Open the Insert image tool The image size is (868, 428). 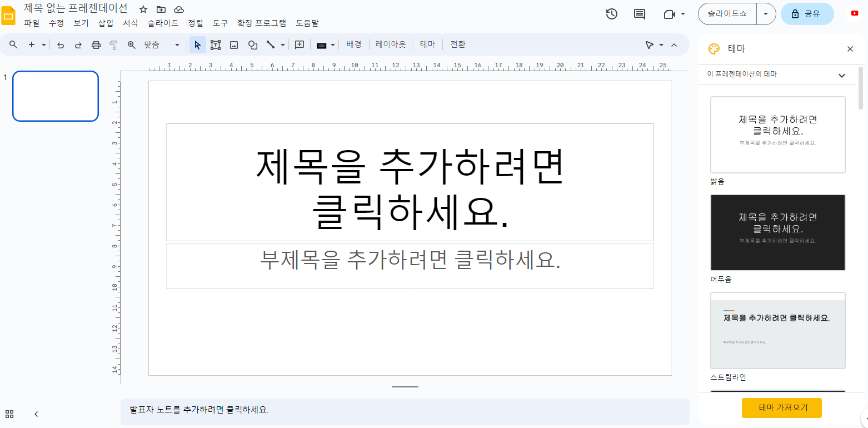(x=233, y=44)
